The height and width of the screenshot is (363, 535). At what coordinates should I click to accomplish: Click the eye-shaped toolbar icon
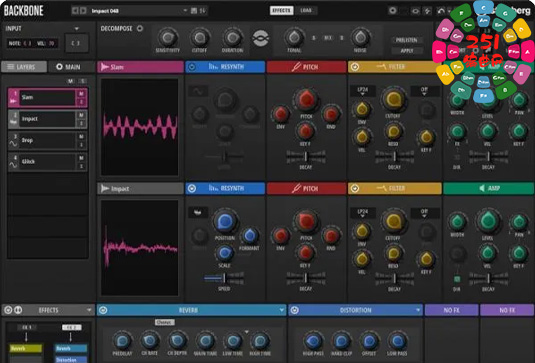415,11
